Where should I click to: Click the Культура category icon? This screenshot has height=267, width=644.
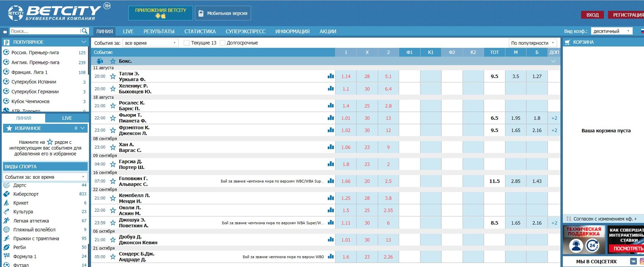click(x=6, y=212)
